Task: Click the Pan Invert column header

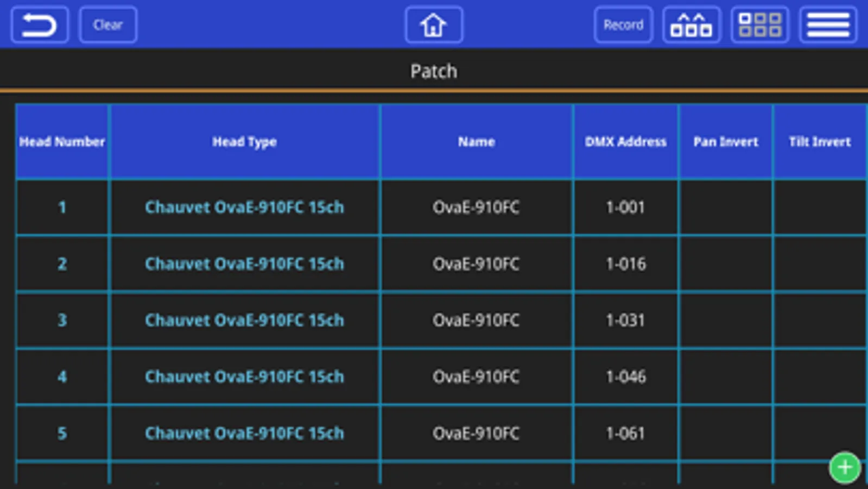Action: pos(726,142)
